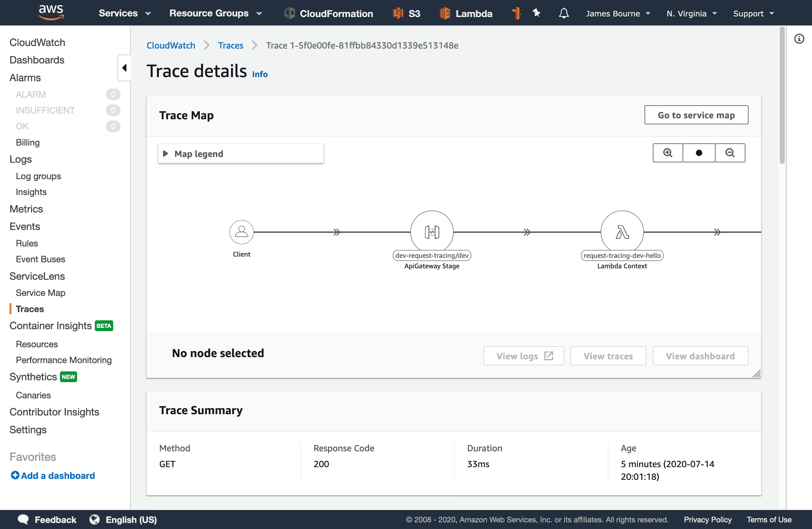Open the James Bourne account menu

(x=618, y=13)
